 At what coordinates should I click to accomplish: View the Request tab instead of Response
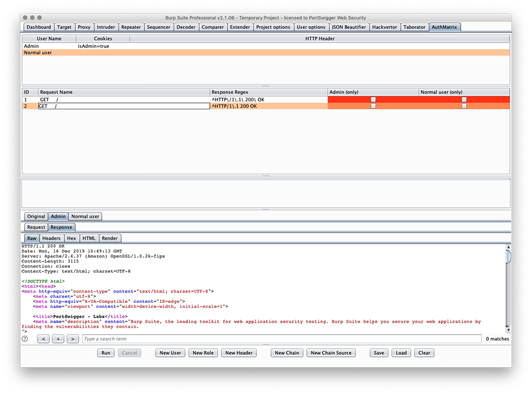coord(36,227)
